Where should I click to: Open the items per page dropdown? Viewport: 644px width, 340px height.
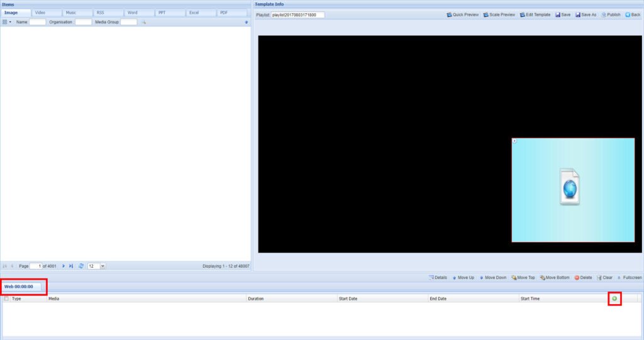tap(103, 266)
